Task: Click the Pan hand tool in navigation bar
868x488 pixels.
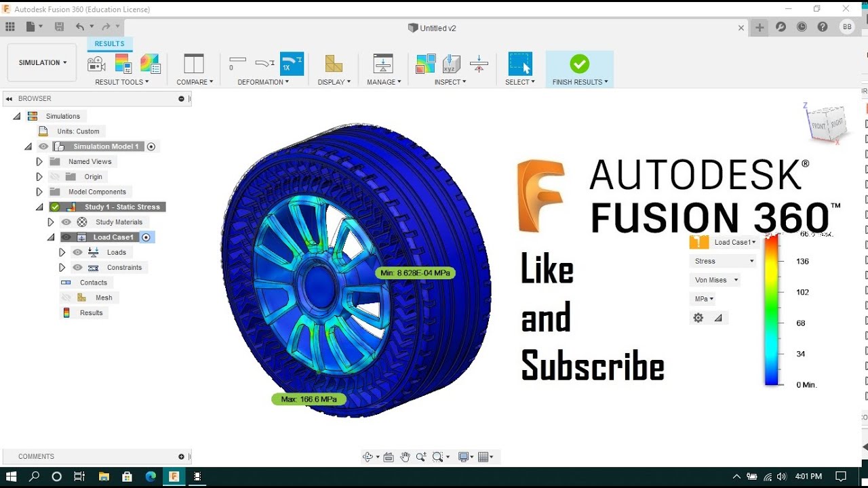Action: [405, 457]
